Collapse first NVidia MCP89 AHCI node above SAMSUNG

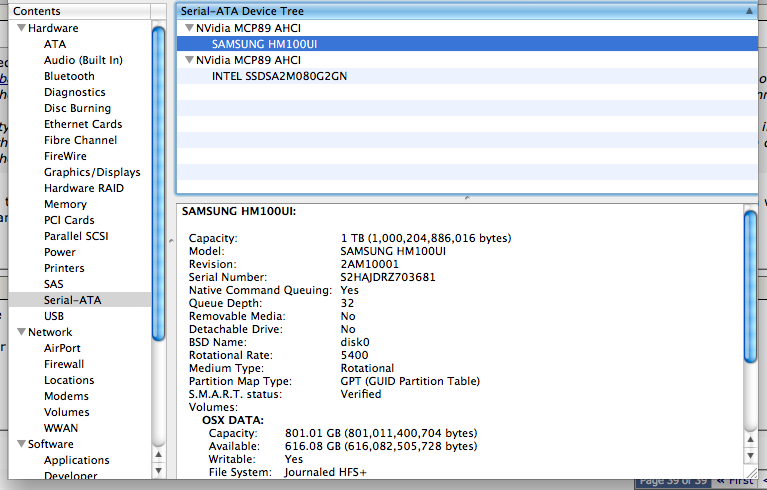[x=189, y=28]
